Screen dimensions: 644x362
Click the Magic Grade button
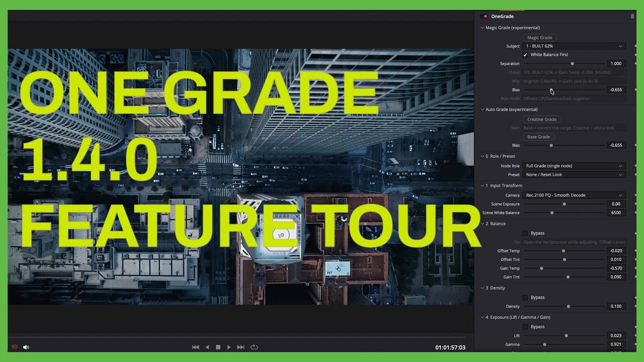click(x=539, y=38)
